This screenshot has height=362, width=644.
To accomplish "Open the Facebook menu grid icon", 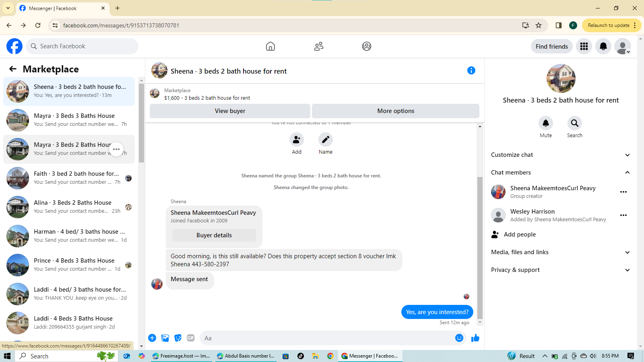I will tap(584, 46).
